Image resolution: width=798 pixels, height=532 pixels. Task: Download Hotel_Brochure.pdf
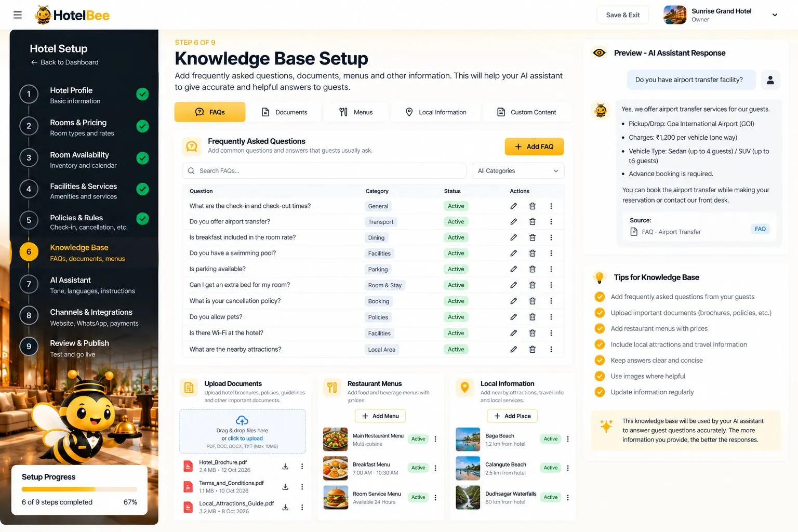pos(285,467)
